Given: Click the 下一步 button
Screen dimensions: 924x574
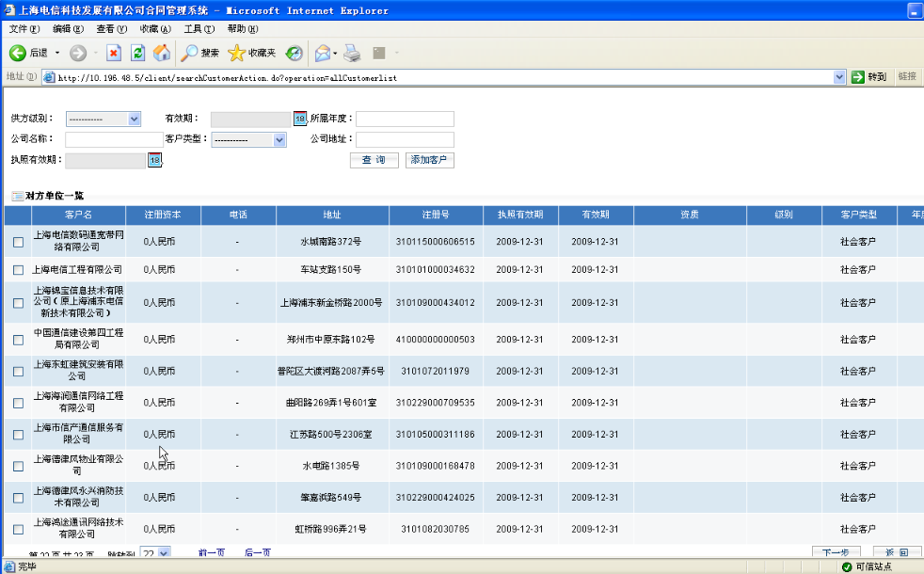Looking at the screenshot, I should point(836,552).
